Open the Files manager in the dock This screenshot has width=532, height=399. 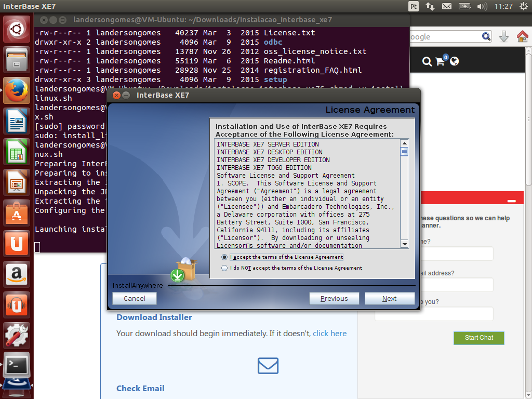click(x=17, y=60)
